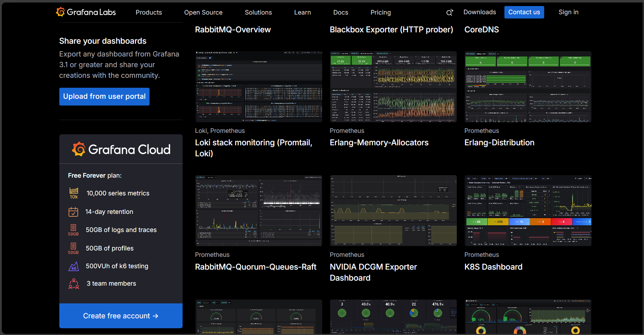
Task: Open RabbitMQ-Quorum-Queues-Raft dashboard title
Action: pos(256,267)
